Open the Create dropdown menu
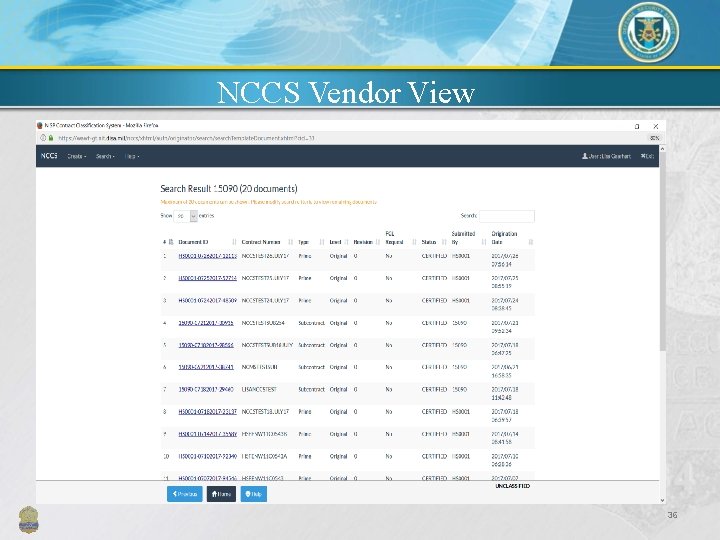The width and height of the screenshot is (720, 540). pyautogui.click(x=77, y=156)
